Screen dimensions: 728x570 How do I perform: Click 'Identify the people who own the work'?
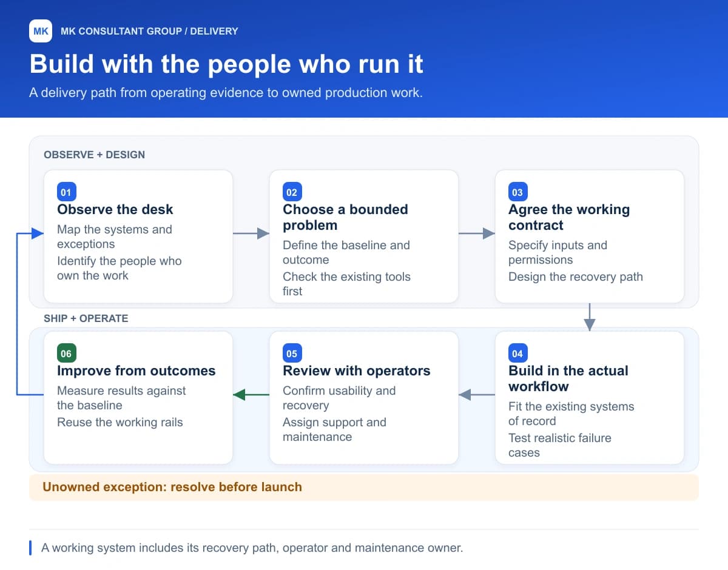120,268
